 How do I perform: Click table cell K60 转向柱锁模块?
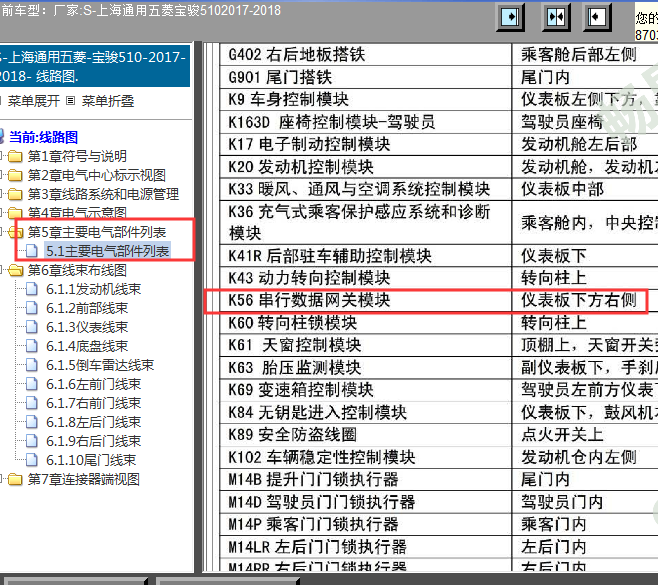click(x=366, y=323)
